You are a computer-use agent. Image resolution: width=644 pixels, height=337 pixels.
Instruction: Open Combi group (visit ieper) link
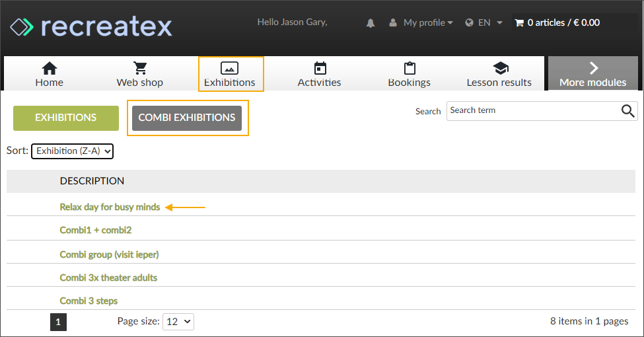(x=109, y=255)
